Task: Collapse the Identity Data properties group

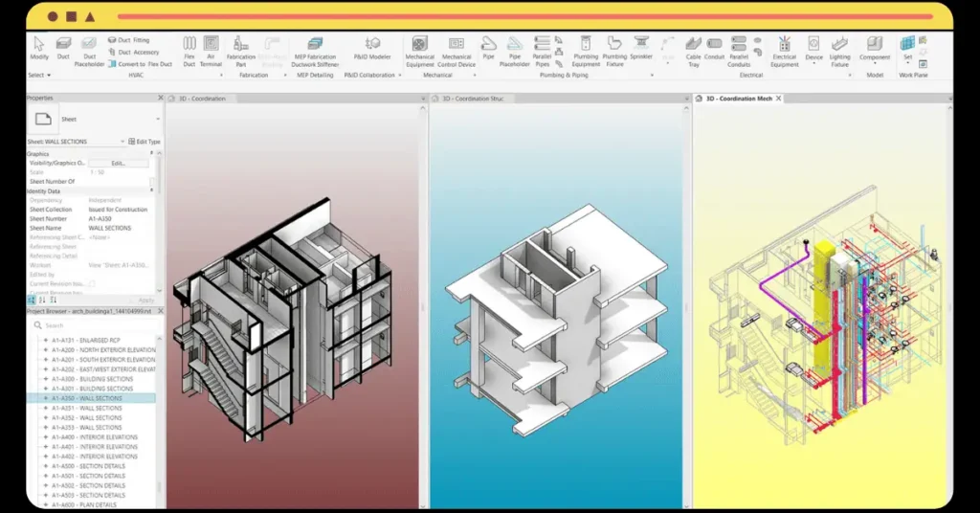Action: click(151, 190)
